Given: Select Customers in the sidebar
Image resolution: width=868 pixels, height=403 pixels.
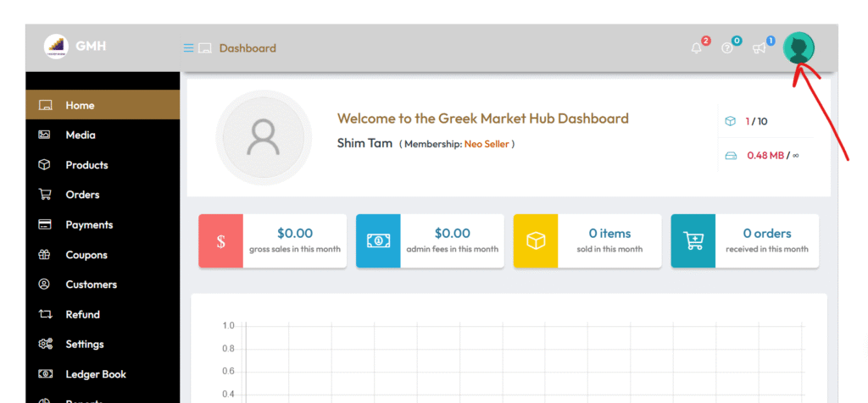Looking at the screenshot, I should click(91, 284).
